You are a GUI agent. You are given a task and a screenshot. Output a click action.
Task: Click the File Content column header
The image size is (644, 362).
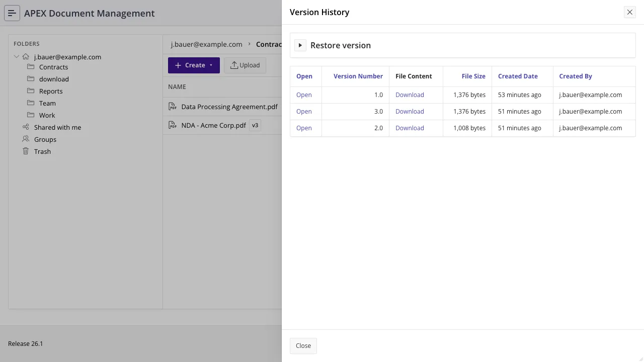pyautogui.click(x=414, y=76)
